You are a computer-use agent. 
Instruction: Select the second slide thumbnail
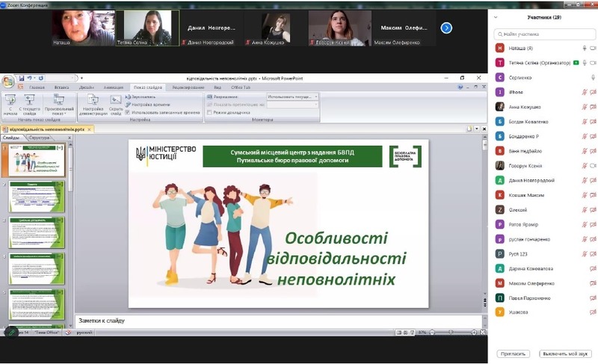click(x=37, y=197)
